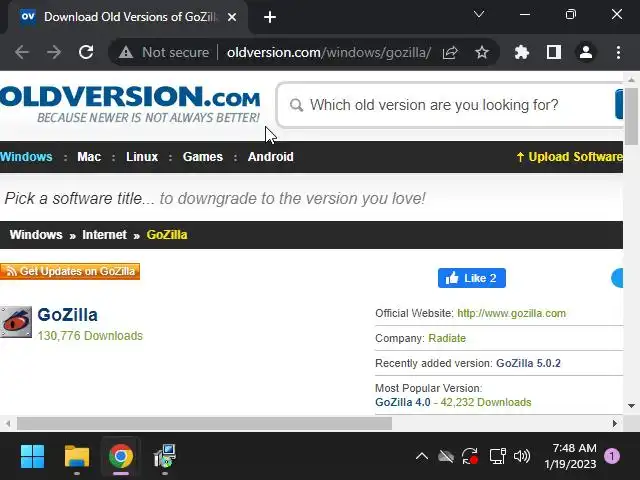The width and height of the screenshot is (640, 480).
Task: Close the Download Old Versions of GoZilla tab
Action: pos(232,17)
